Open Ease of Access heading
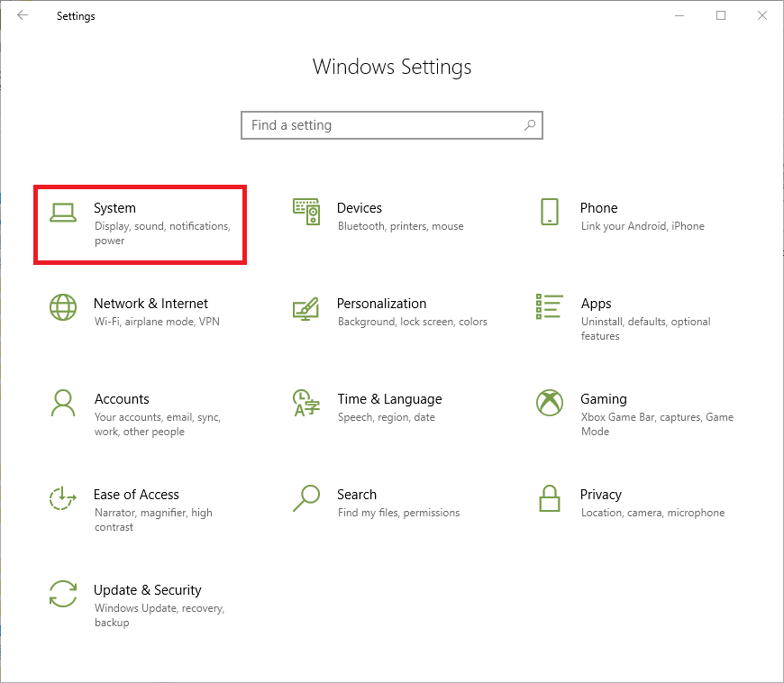The width and height of the screenshot is (784, 683). (x=136, y=495)
